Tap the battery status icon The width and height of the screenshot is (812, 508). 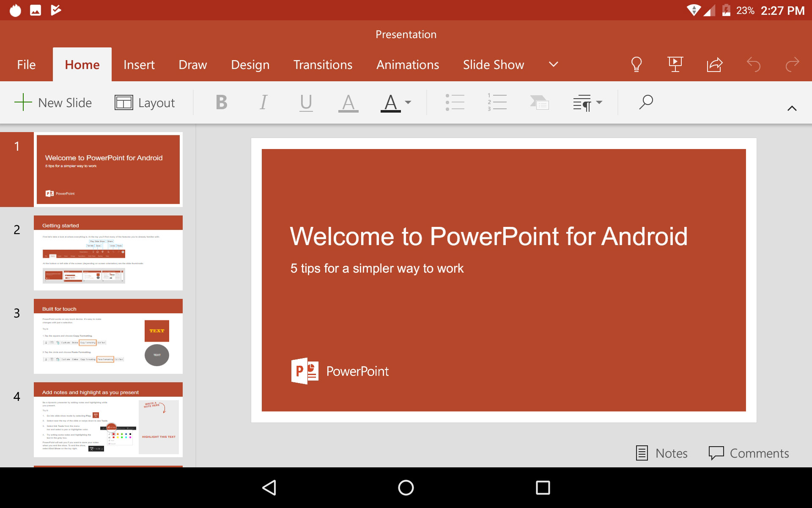tap(726, 10)
